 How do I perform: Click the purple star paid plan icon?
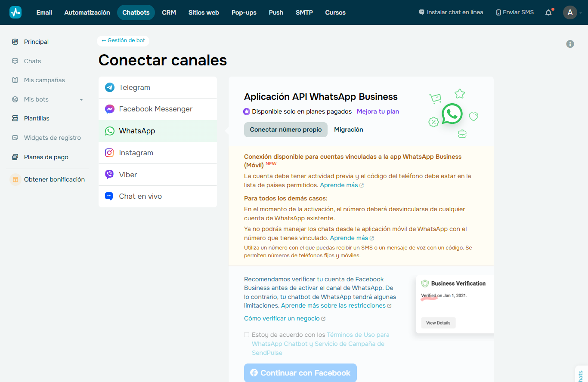247,111
